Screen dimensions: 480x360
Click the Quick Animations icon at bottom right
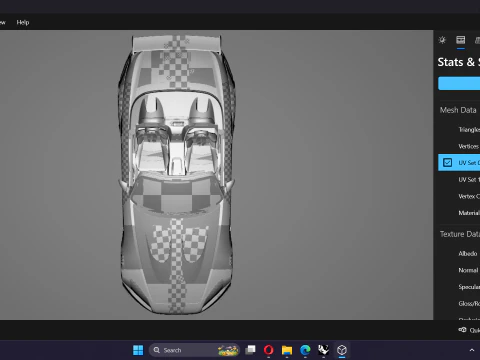coord(462,330)
